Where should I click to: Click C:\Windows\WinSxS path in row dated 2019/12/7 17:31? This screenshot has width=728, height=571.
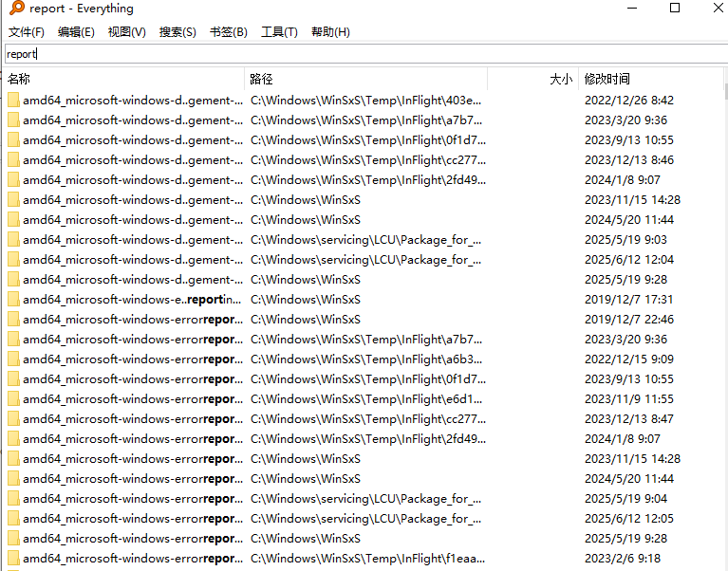(306, 300)
